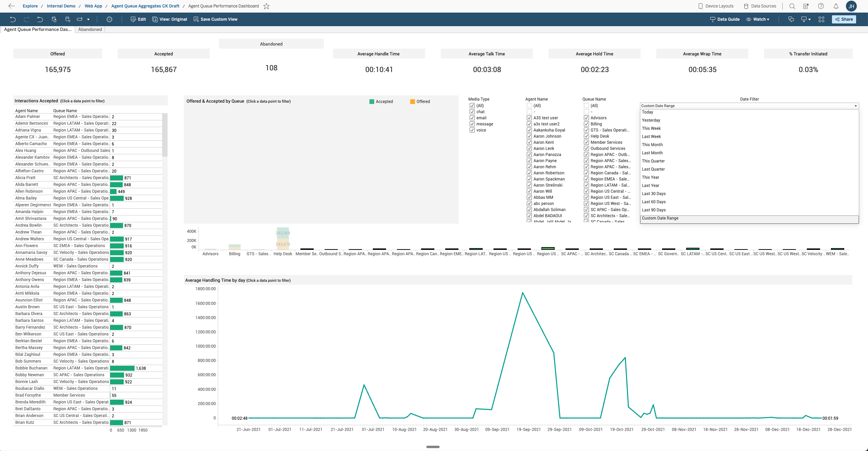Click the Refresh data source icon
Screen dimensions: 868x451
pyautogui.click(x=54, y=19)
